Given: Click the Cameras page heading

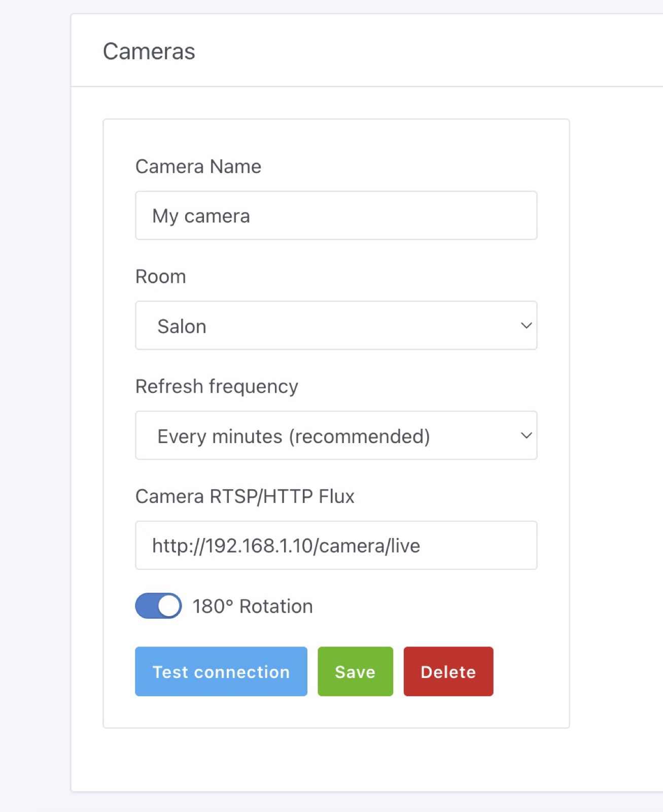Looking at the screenshot, I should 149,51.
